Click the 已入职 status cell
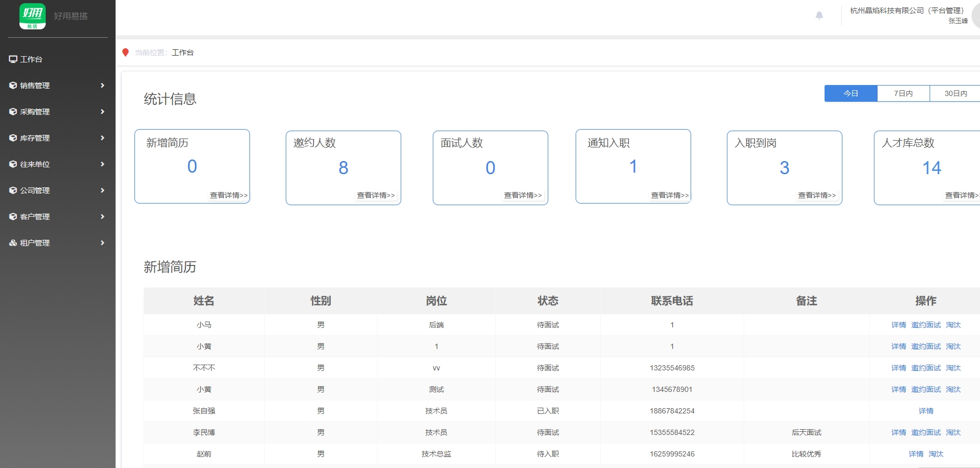The width and height of the screenshot is (980, 468). click(x=548, y=411)
